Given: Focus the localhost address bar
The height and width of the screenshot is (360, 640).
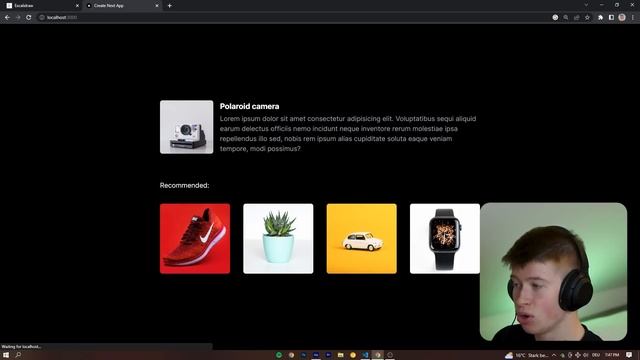Looking at the screenshot, I should coord(294,18).
